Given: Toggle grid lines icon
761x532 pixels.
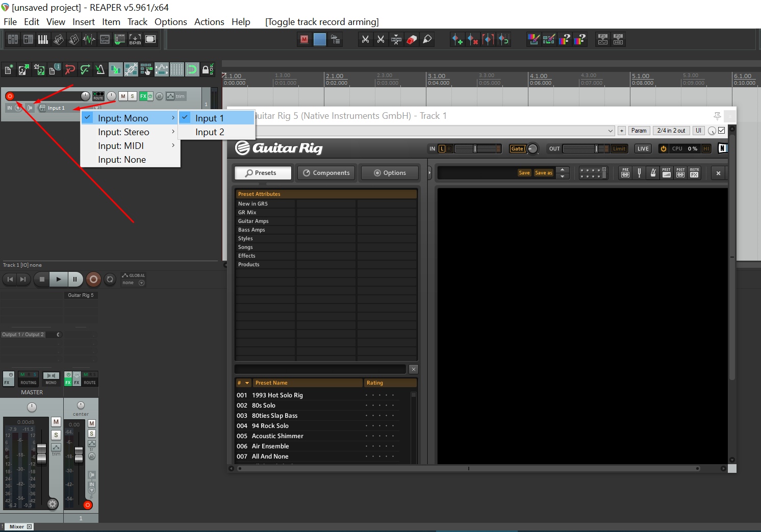Looking at the screenshot, I should click(177, 69).
